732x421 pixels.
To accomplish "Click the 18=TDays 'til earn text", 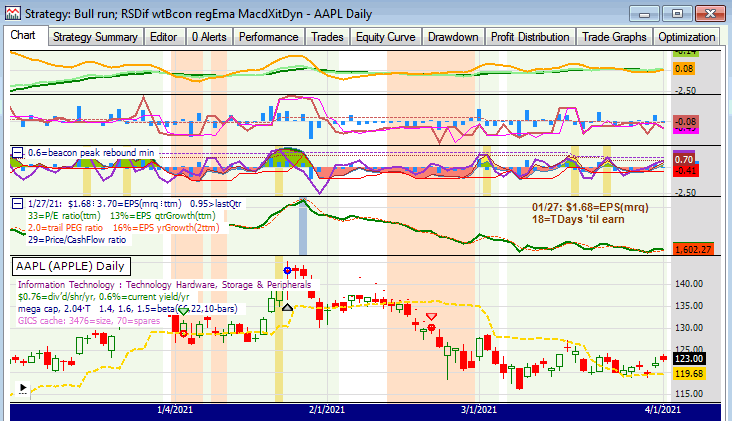I will pyautogui.click(x=578, y=219).
